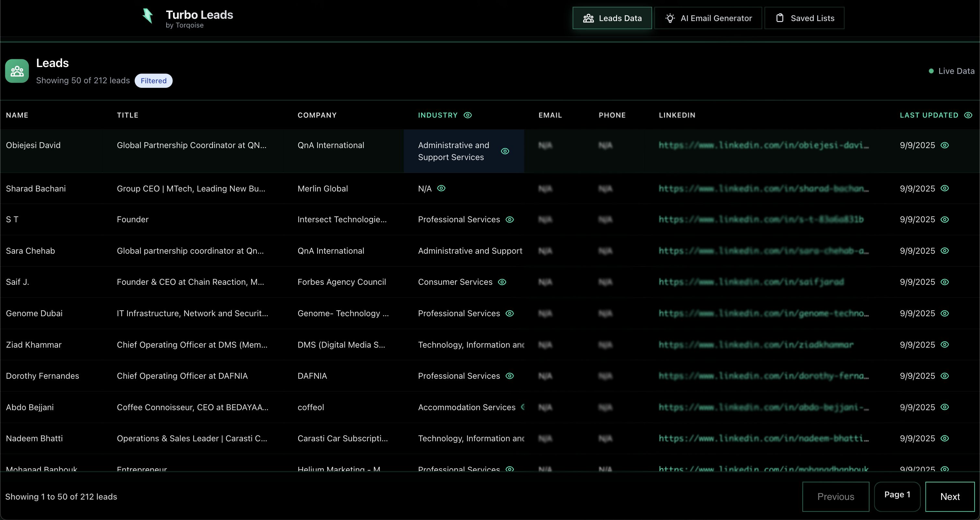Click the green Leads people icon
This screenshot has width=980, height=520.
pos(17,71)
